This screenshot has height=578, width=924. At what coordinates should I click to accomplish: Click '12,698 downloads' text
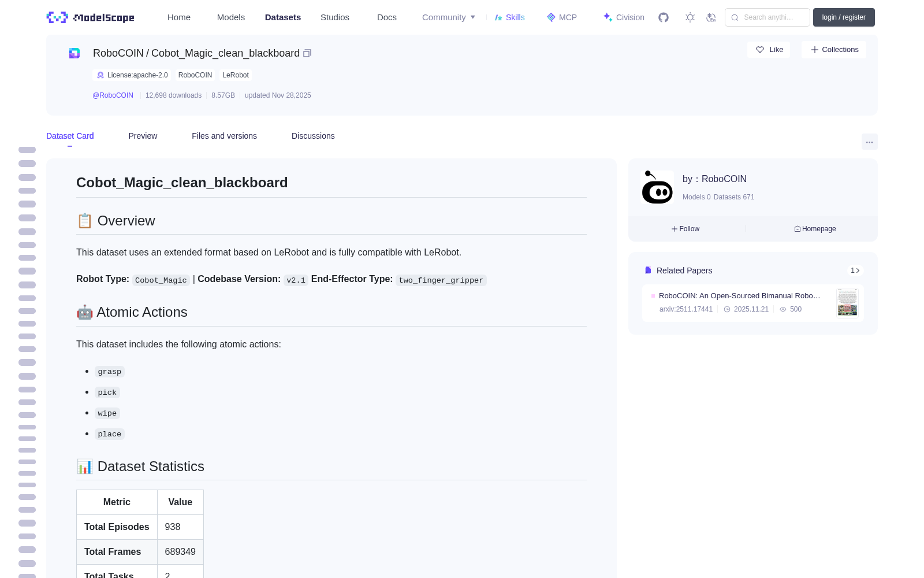tap(173, 95)
